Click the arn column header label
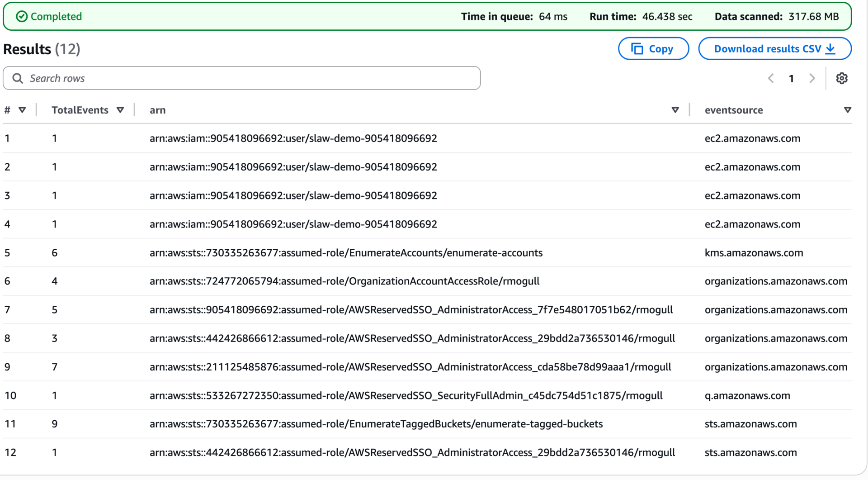The width and height of the screenshot is (868, 480). (x=158, y=110)
